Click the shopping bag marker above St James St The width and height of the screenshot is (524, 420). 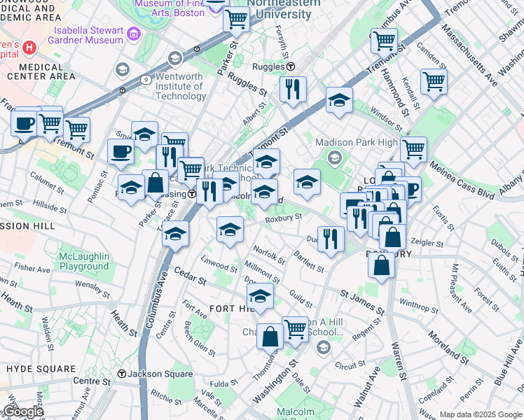(381, 265)
